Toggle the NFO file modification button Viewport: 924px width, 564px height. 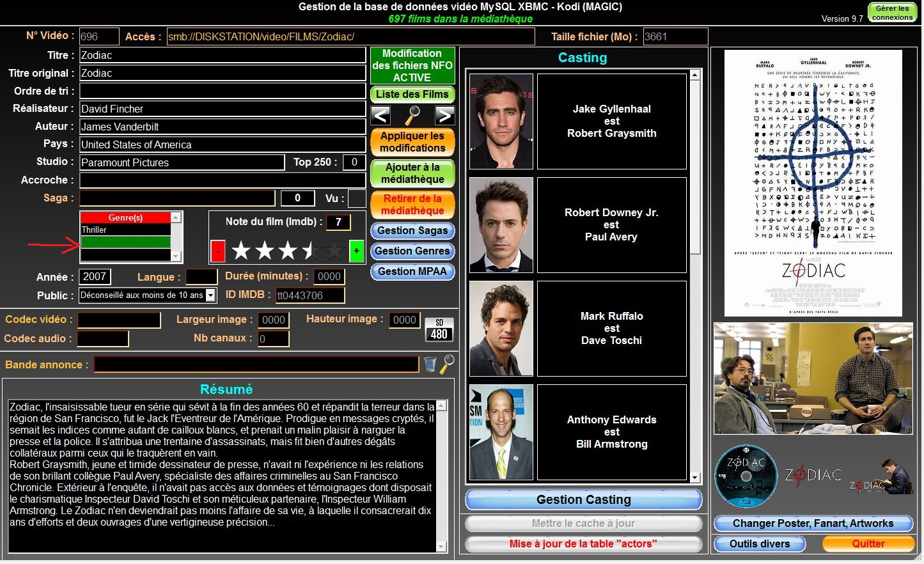coord(412,65)
